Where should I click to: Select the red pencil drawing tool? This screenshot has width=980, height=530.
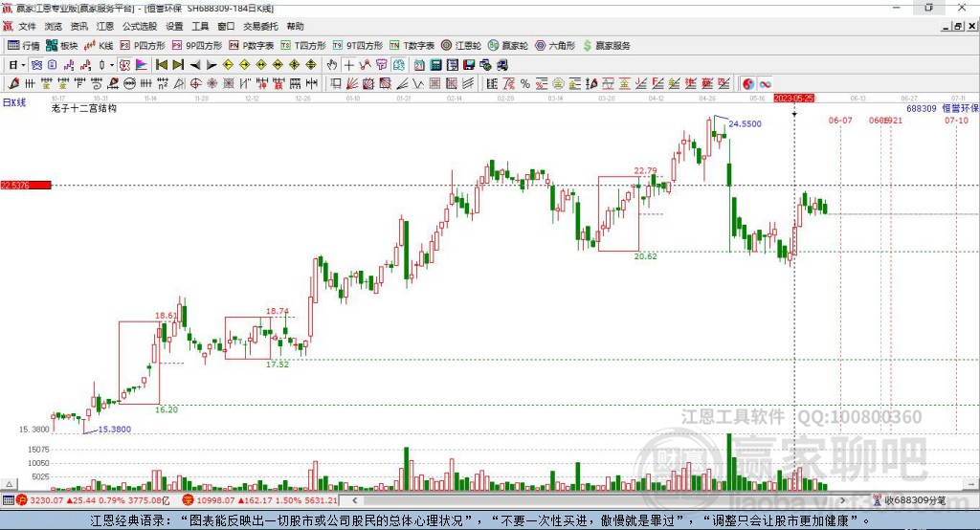(13, 83)
